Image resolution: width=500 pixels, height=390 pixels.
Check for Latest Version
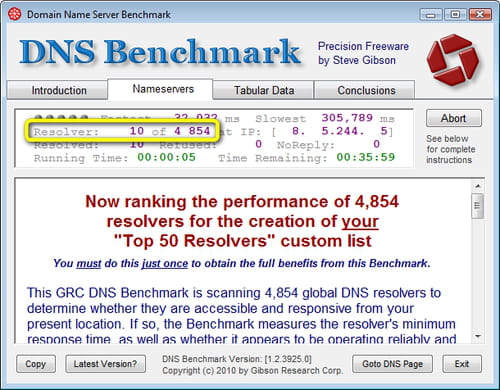(x=105, y=364)
